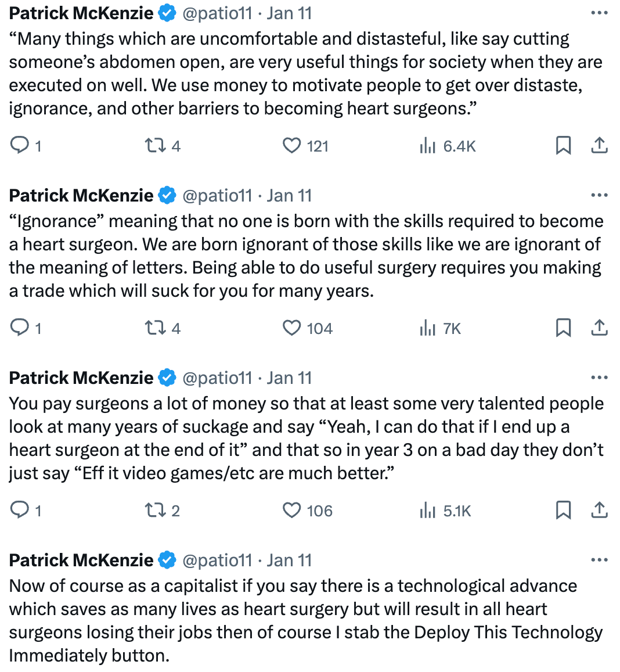Open the tweet about the Deploy This Technology button

tap(306, 620)
